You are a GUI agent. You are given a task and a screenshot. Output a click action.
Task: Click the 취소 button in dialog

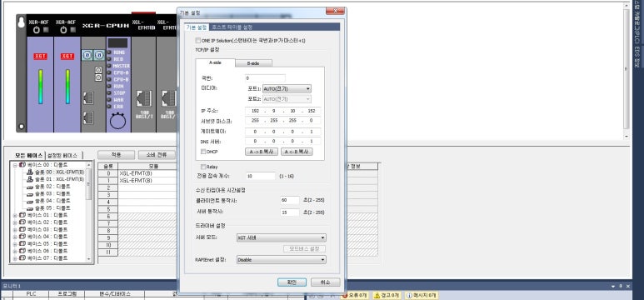[x=325, y=282]
